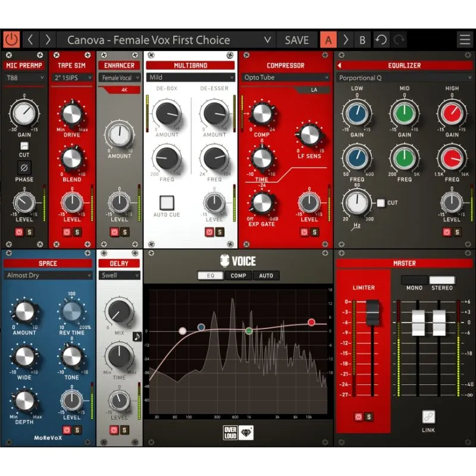Solo the Enhancer module
Screen dimensions: 476x476
click(125, 232)
